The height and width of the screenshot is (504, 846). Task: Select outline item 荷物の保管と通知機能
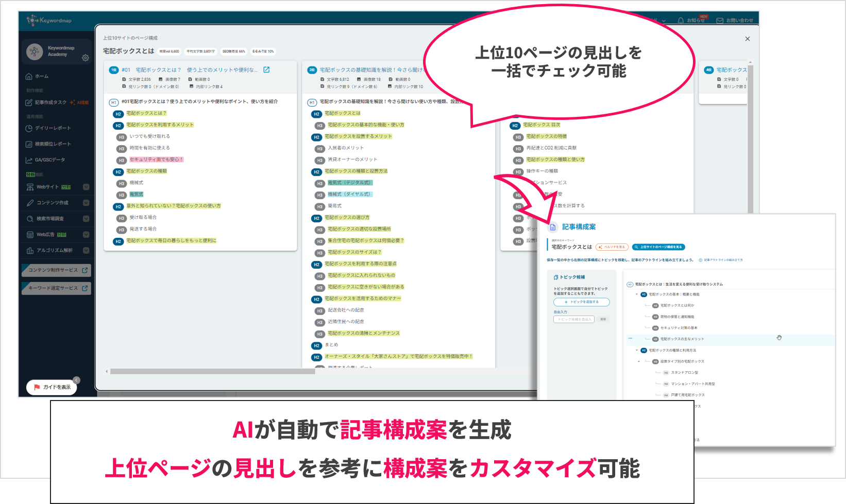click(678, 317)
